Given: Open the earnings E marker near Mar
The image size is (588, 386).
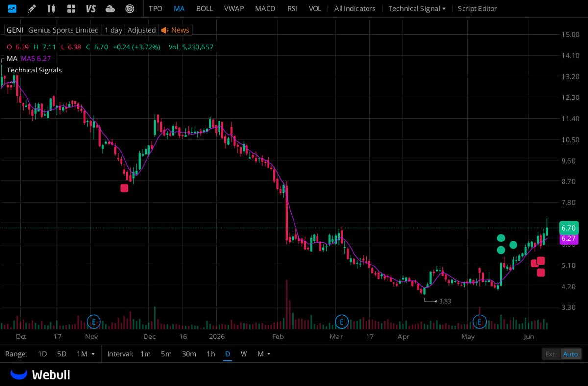Looking at the screenshot, I should pyautogui.click(x=341, y=322).
